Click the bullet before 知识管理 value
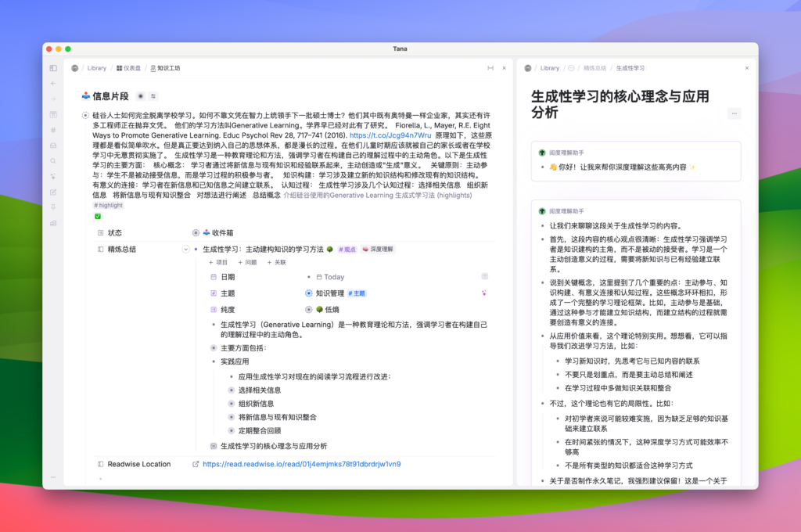Viewport: 801px width, 532px height. click(308, 293)
